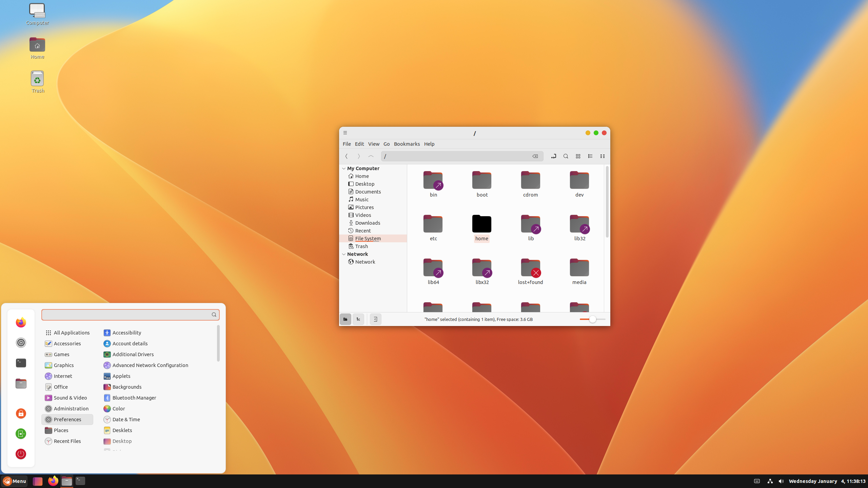Switch to list view
Screen dimensions: 868x488
[x=590, y=156]
